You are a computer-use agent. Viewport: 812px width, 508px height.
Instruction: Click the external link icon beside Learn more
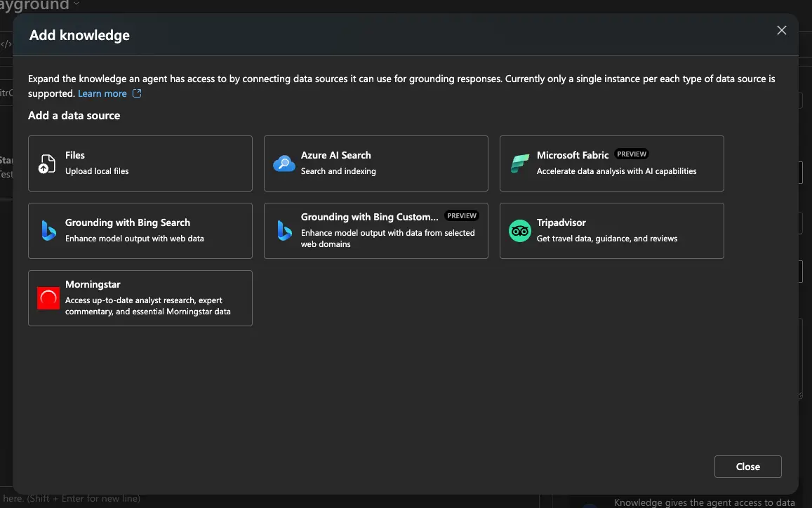(x=137, y=93)
